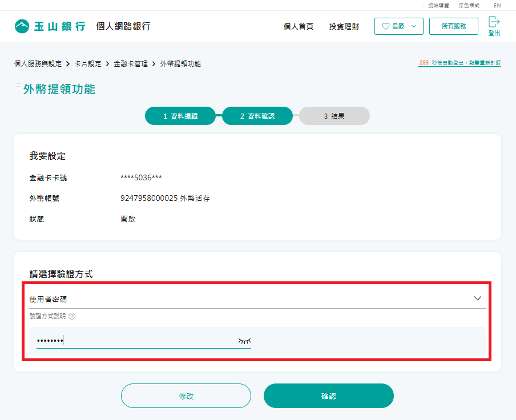The image size is (516, 420).
Task: Click account number 9247958000025 外幣活存
Action: 165,199
